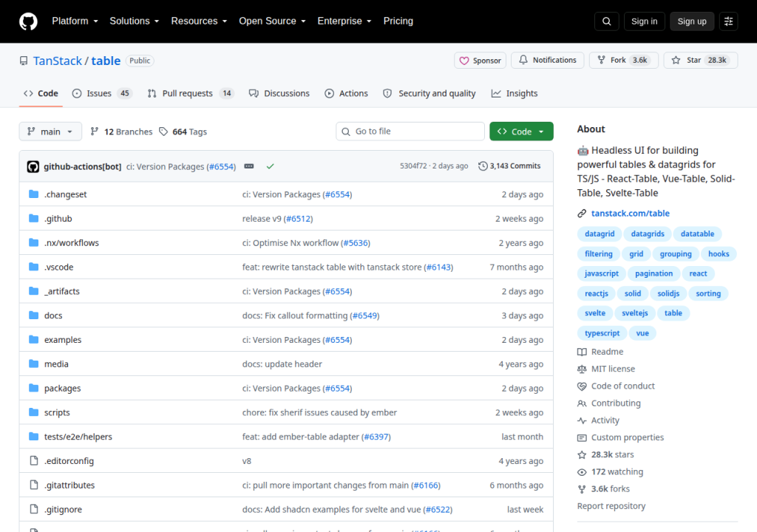Expand the commit message ellipsis icon
Viewport: 757px width, 532px height.
(248, 166)
